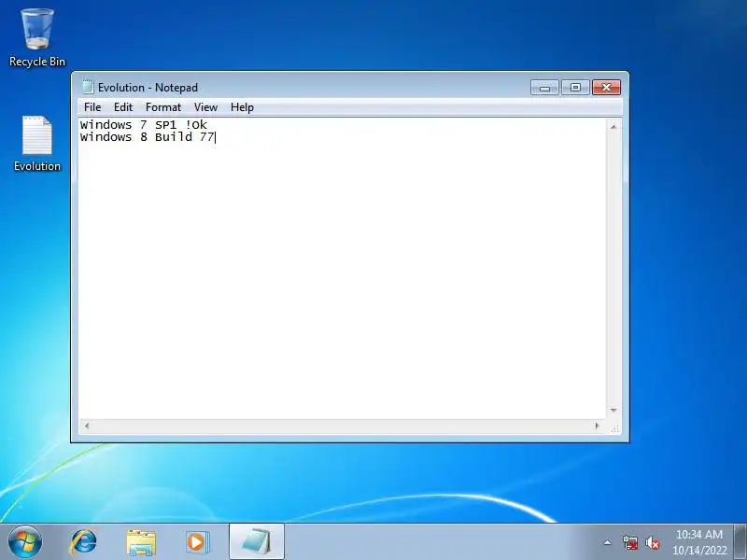The height and width of the screenshot is (560, 747).
Task: Open the clock showing 10:34 AM
Action: click(699, 542)
